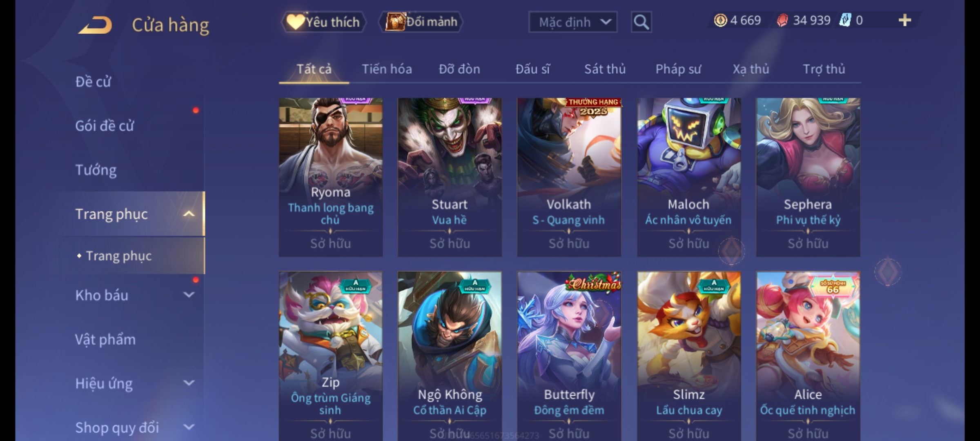Open the Mặc định sort dropdown
980x441 pixels.
(573, 22)
